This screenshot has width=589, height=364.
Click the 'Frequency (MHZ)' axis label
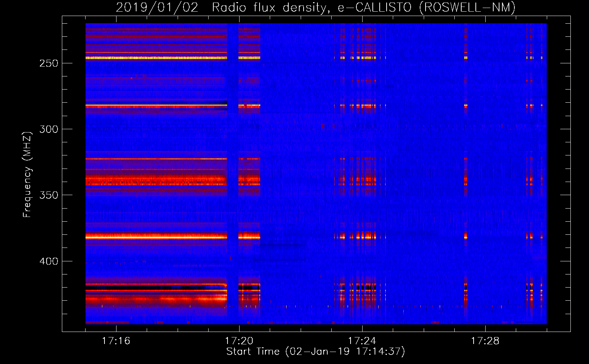(x=27, y=175)
